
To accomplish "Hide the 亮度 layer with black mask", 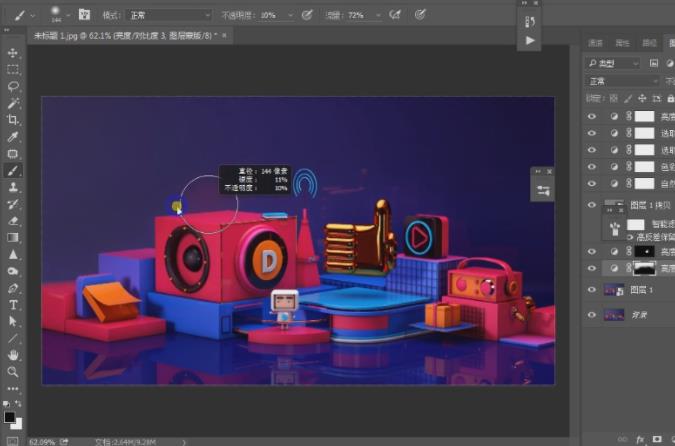I will tap(592, 251).
